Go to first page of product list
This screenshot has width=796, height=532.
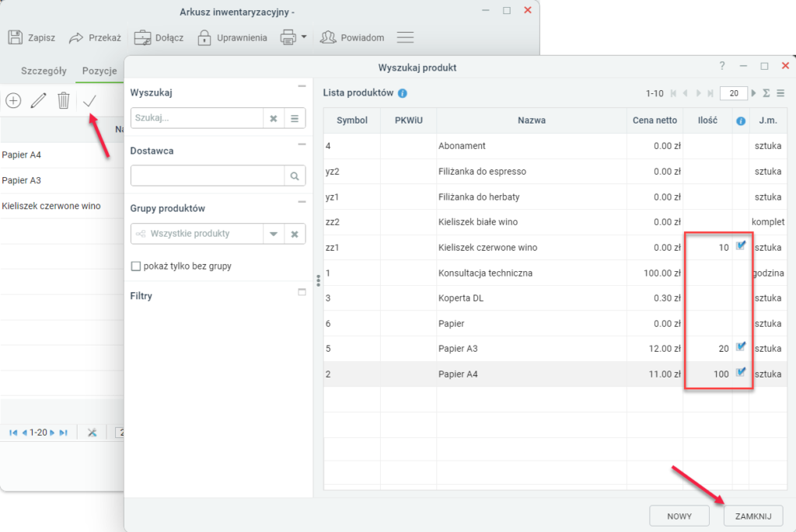click(x=674, y=93)
